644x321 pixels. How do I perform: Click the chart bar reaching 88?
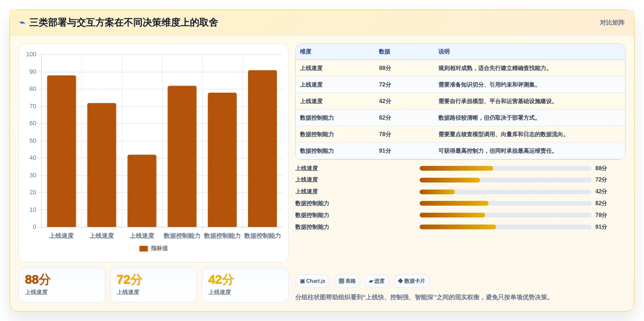[x=61, y=151]
